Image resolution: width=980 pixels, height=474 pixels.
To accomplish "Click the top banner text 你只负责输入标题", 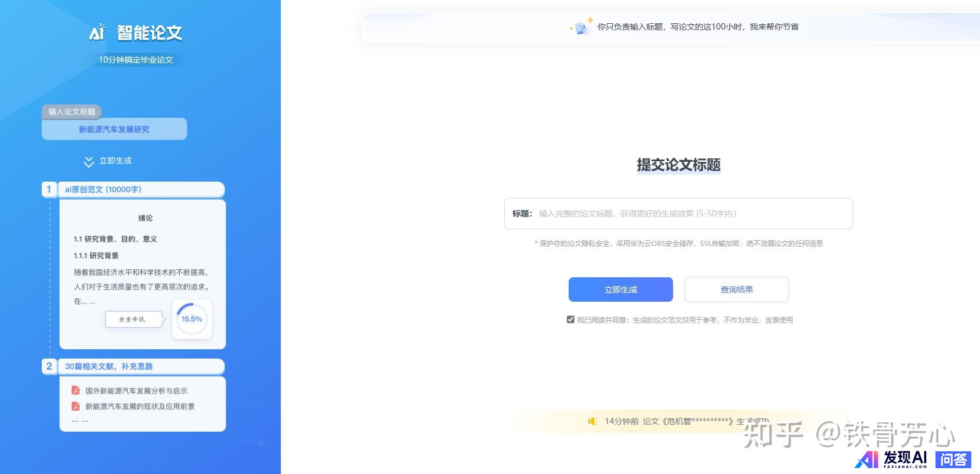I will click(698, 27).
